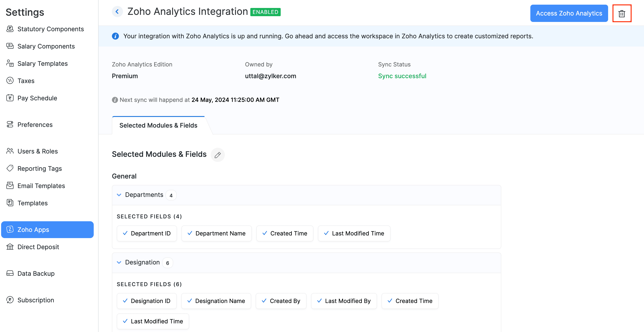The image size is (644, 332).
Task: Click the pencil icon to edit Selected Modules & Fields
Action: 218,155
